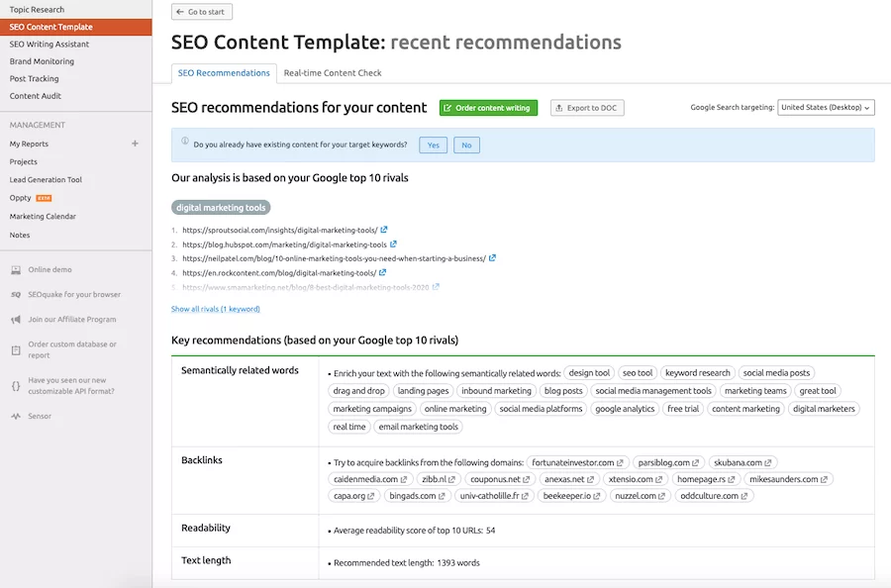Click the seo tool related word tag
This screenshot has width=891, height=588.
click(x=637, y=372)
